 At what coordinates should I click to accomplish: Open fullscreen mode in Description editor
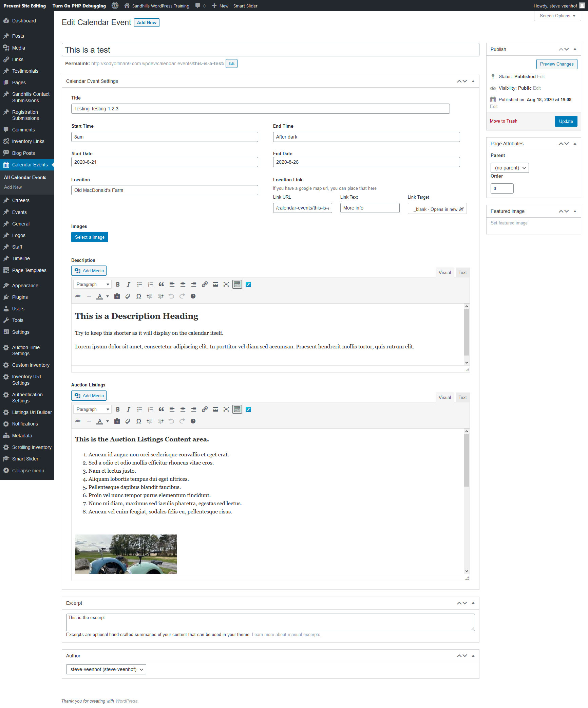pyautogui.click(x=226, y=285)
